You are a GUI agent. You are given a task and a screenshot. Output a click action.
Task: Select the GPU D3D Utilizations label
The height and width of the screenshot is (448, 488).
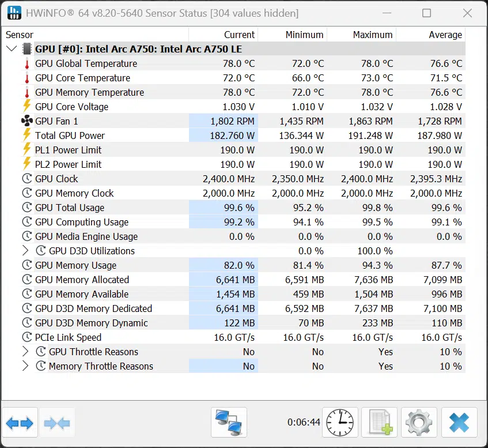click(92, 251)
